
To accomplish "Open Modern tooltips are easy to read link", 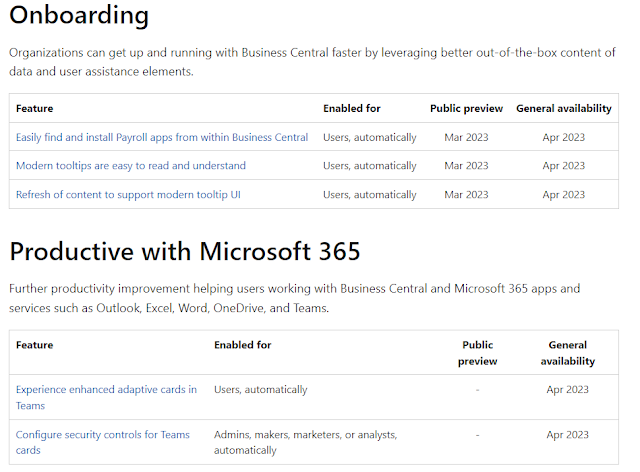I will click(131, 166).
